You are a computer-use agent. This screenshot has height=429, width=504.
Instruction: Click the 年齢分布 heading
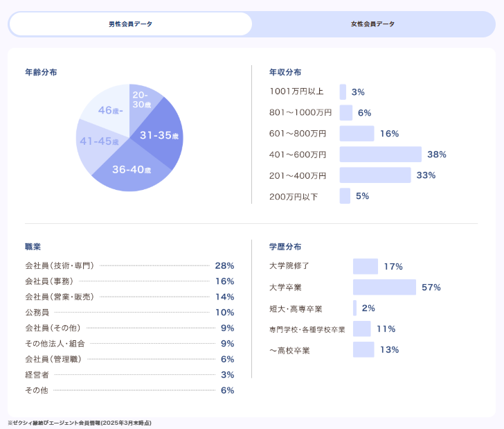point(41,72)
